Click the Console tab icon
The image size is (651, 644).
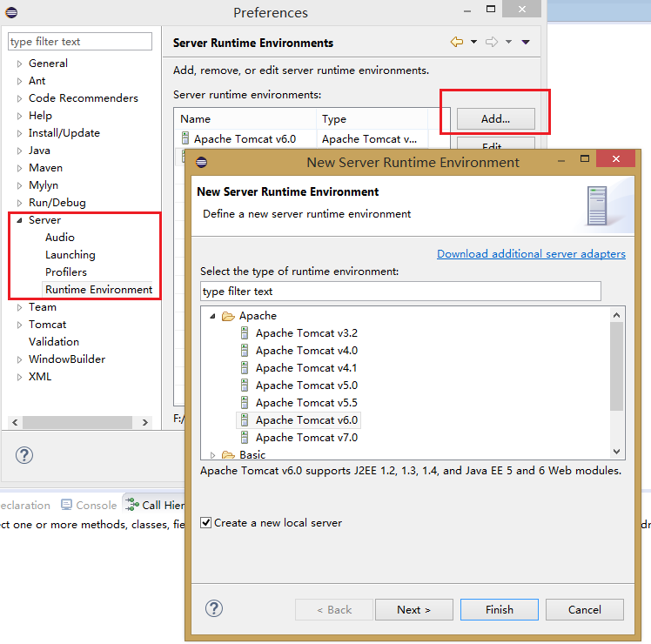pyautogui.click(x=66, y=505)
